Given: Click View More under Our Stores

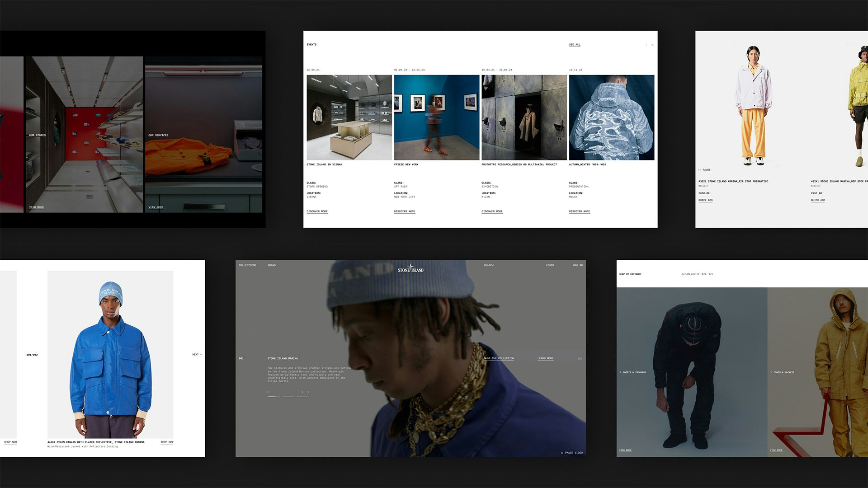Looking at the screenshot, I should [37, 207].
